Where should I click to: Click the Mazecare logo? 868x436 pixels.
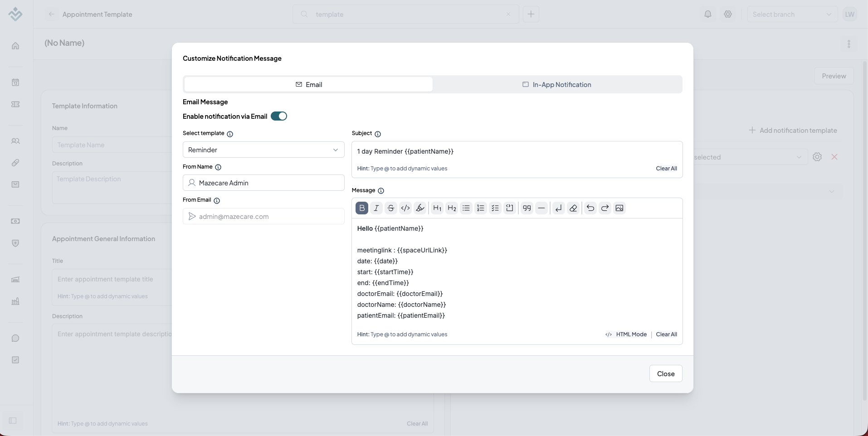point(15,14)
